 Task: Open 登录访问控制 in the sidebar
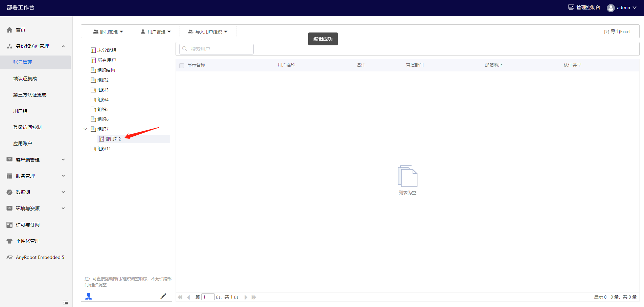[27, 127]
